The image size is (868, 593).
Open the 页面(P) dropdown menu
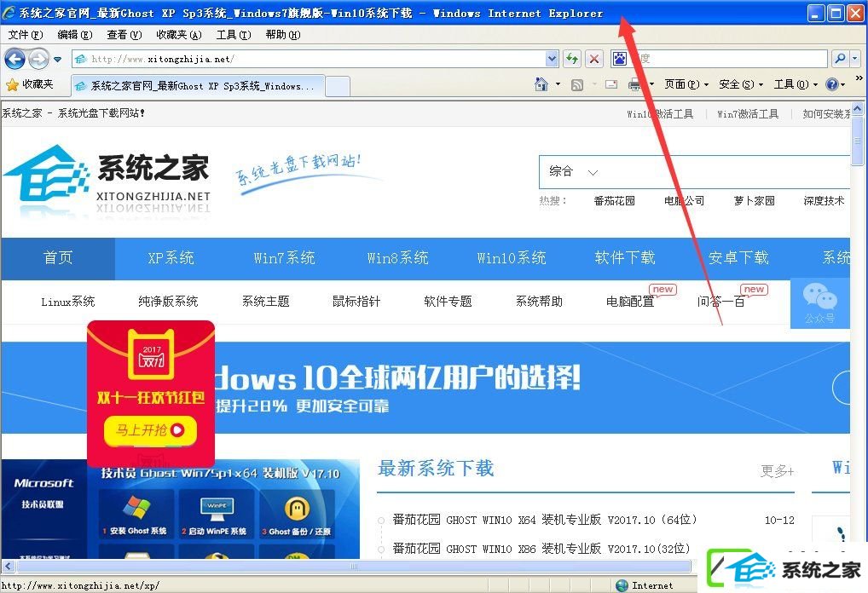(686, 84)
